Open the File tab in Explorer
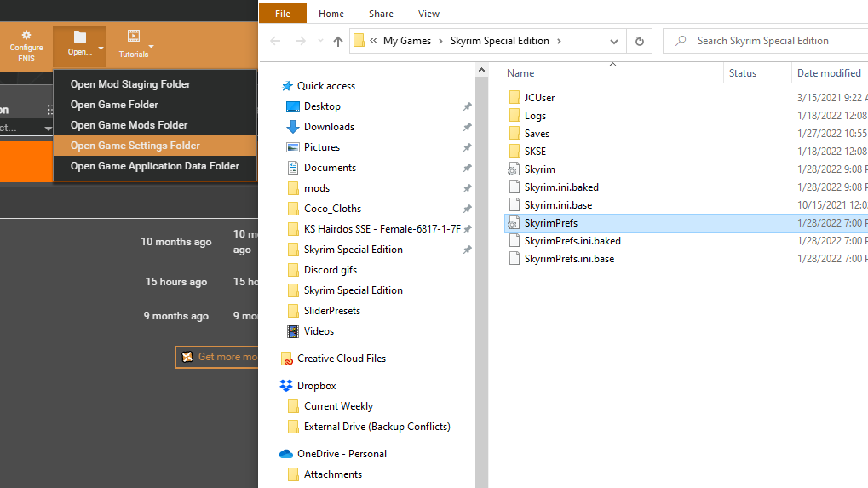Image resolution: width=868 pixels, height=488 pixels. 282,14
